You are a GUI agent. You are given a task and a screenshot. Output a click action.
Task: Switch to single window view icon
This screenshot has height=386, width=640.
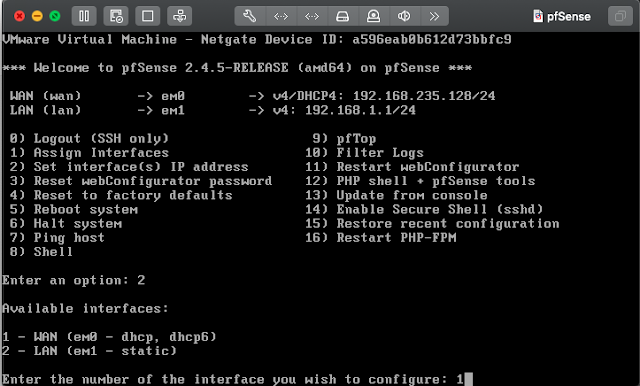[148, 16]
